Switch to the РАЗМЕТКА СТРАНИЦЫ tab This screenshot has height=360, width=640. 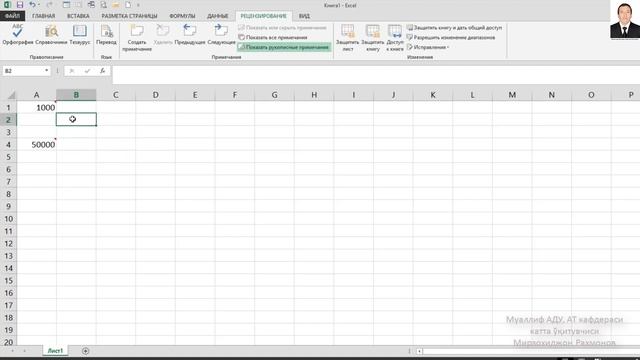129,16
